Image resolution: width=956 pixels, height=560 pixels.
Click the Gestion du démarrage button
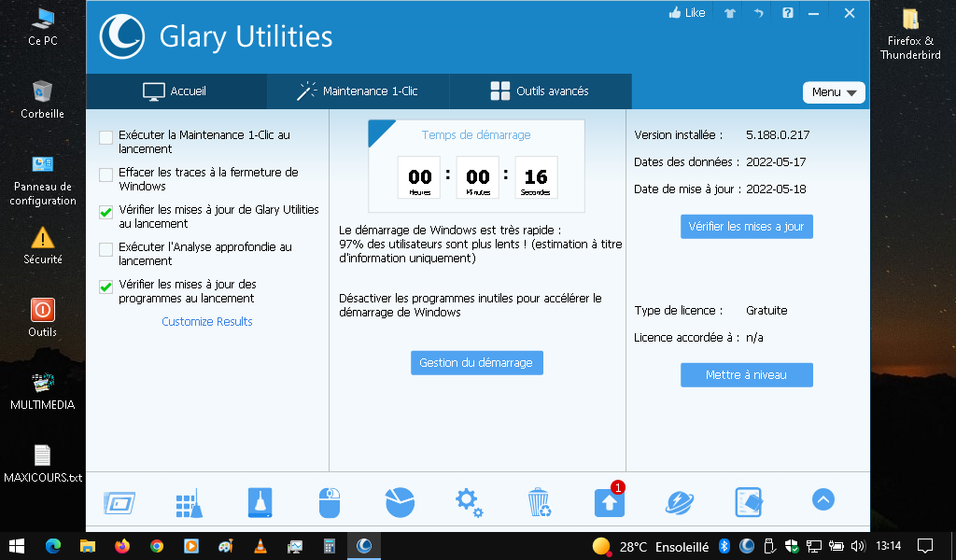coord(477,362)
